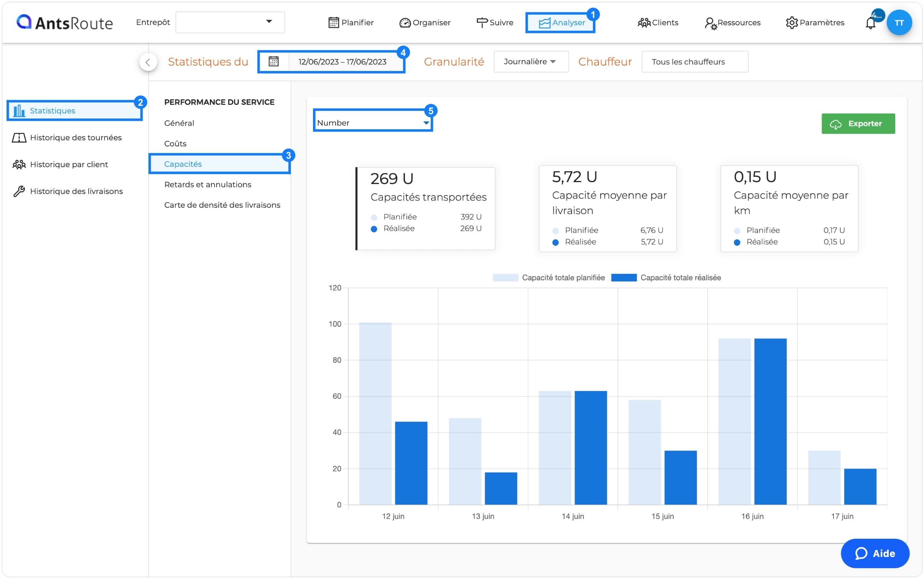The width and height of the screenshot is (924, 579).
Task: Click the Historique par client people icon
Action: pyautogui.click(x=19, y=164)
